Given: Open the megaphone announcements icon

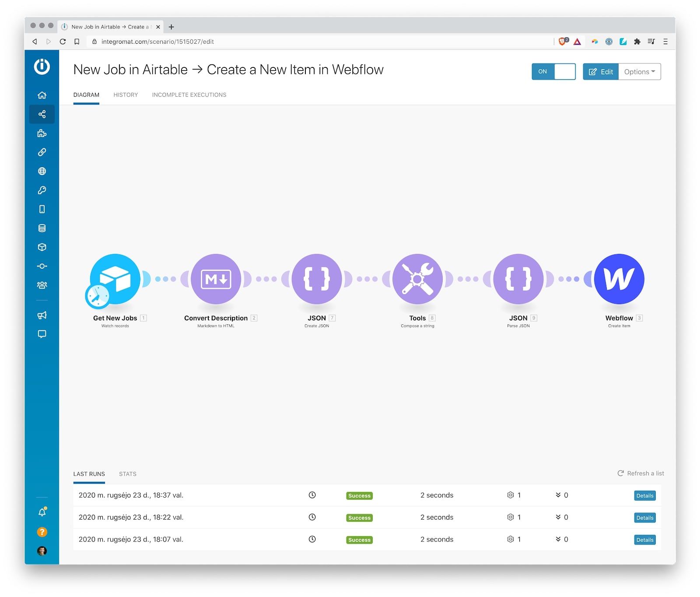Looking at the screenshot, I should point(42,315).
